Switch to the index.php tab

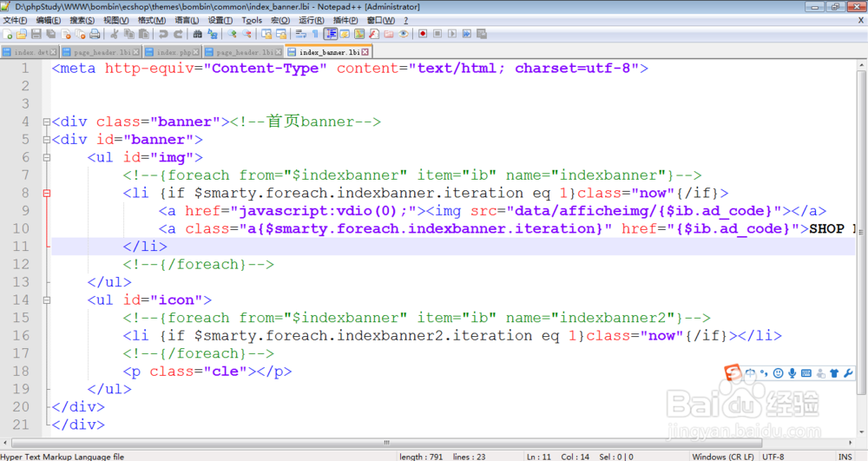[172, 52]
